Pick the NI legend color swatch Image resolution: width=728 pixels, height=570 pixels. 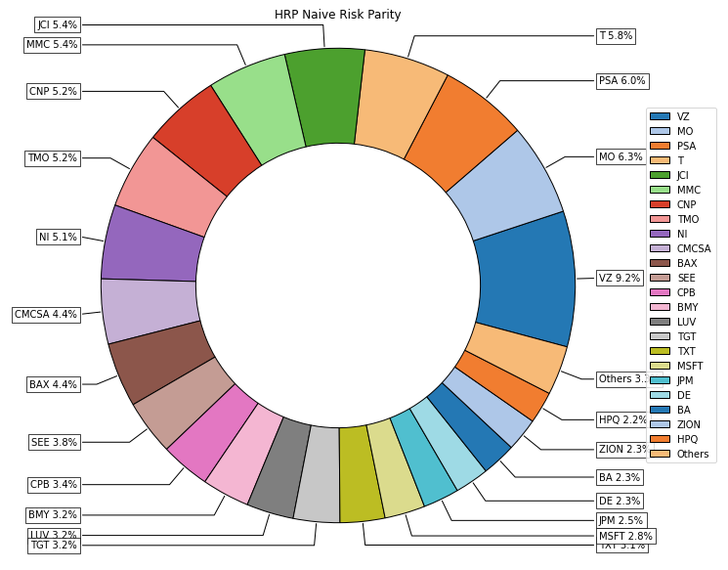(660, 234)
